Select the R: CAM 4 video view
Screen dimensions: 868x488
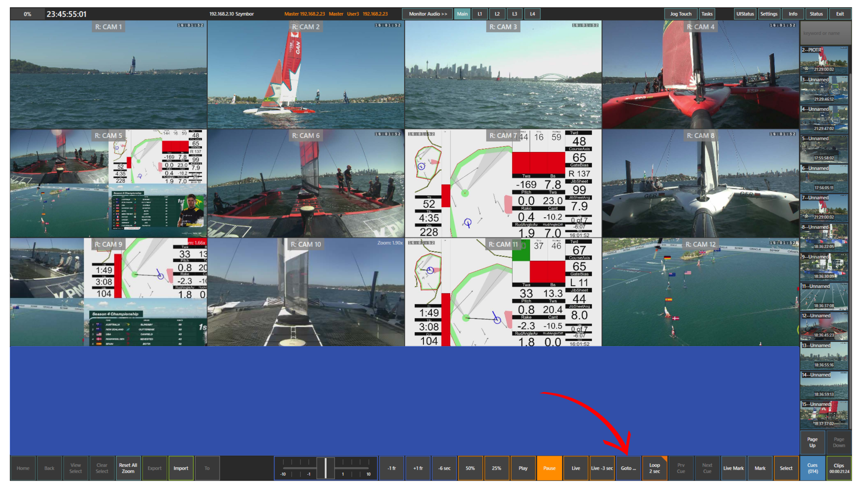tap(700, 74)
